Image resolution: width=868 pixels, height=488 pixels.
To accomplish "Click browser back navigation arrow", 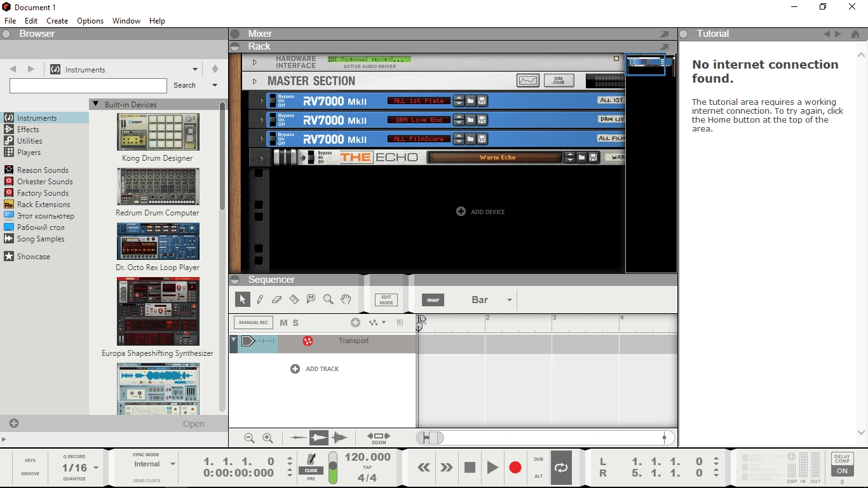I will click(13, 69).
